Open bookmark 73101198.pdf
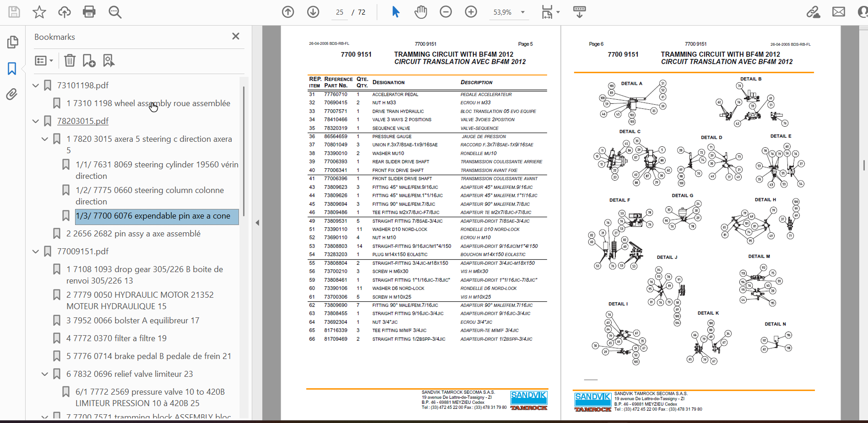The height and width of the screenshot is (423, 868). tap(83, 85)
